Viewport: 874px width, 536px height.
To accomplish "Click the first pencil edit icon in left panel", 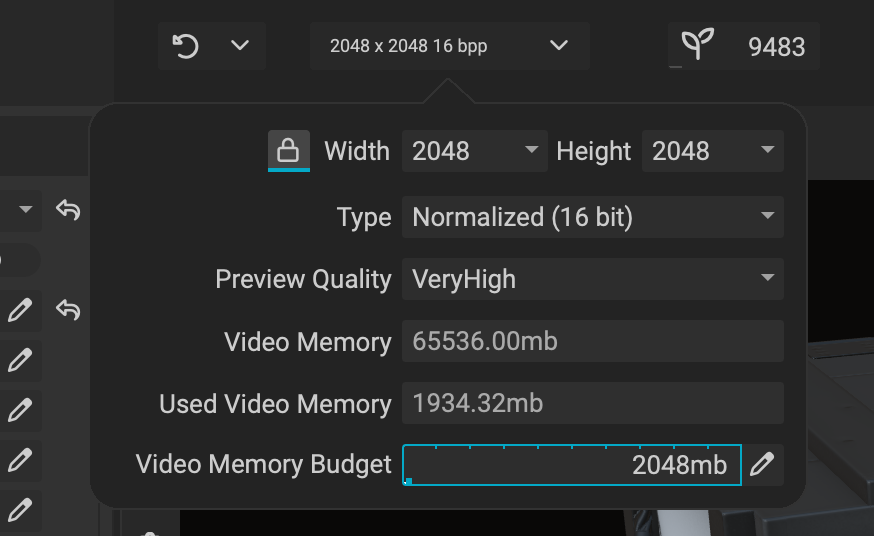I will (20, 310).
